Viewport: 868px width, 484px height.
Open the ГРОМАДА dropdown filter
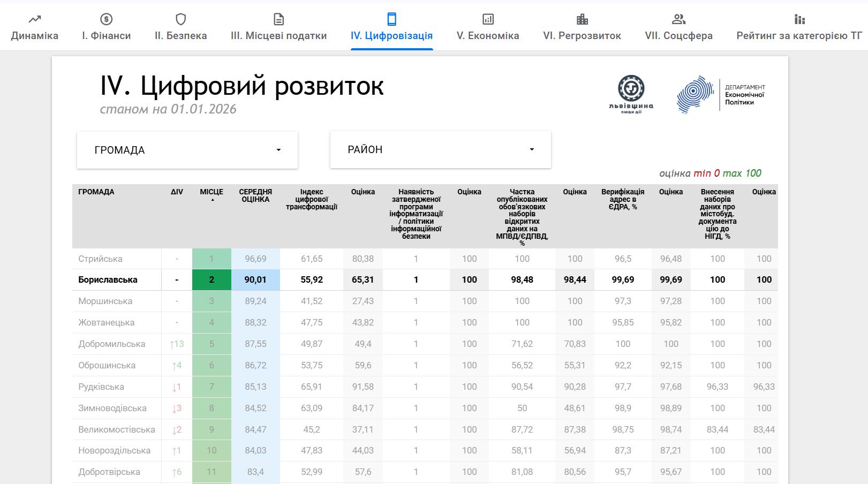(187, 150)
